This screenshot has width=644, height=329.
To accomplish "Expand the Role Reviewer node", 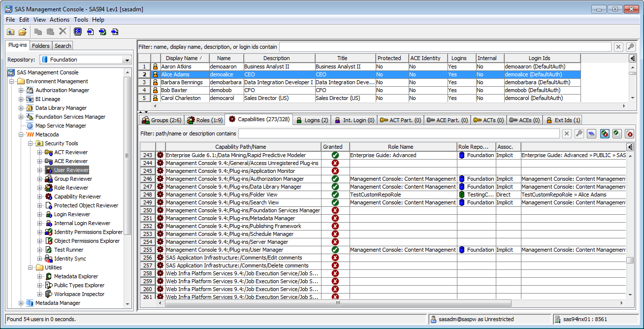I will tap(39, 188).
